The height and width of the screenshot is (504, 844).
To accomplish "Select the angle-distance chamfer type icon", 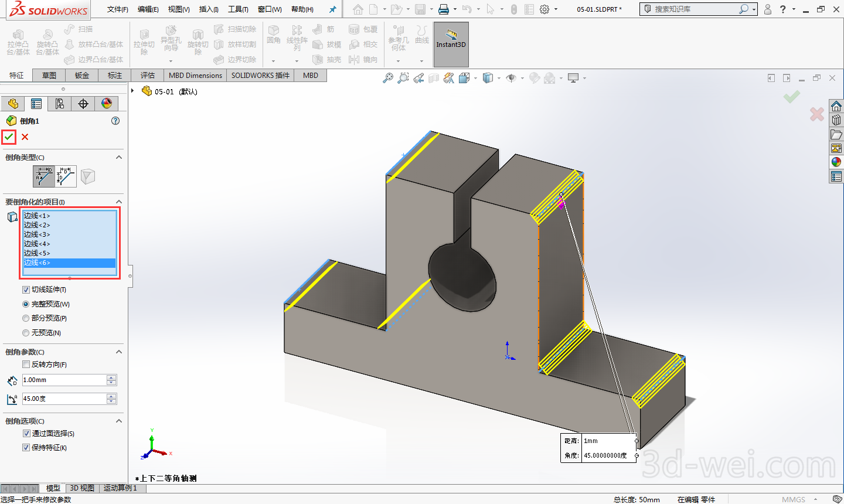I will pyautogui.click(x=43, y=176).
